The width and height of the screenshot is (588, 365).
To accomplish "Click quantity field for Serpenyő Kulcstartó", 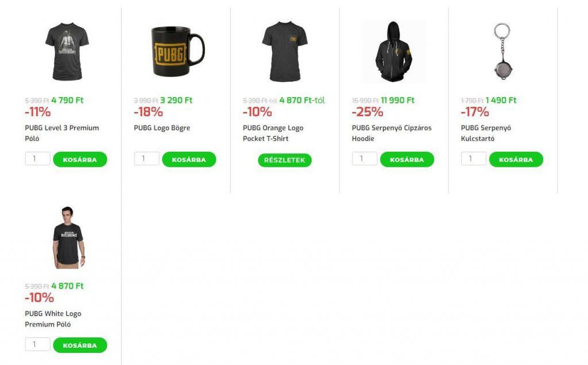I will coord(474,159).
